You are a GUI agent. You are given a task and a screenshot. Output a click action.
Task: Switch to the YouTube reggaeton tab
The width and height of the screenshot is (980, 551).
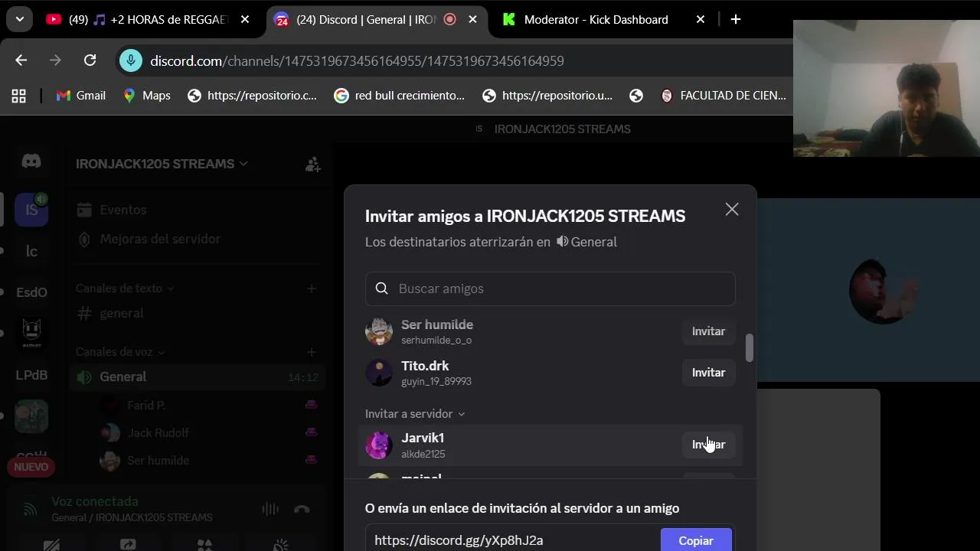coord(149,20)
